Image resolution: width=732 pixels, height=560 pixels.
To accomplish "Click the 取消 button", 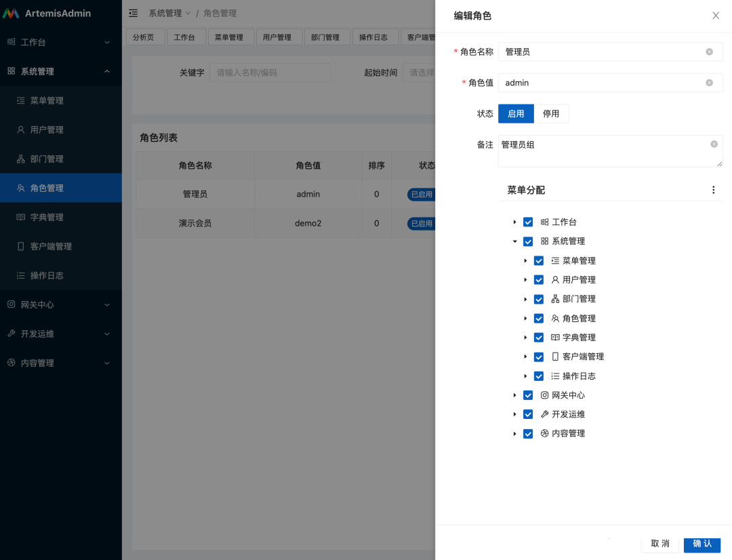I will (x=659, y=544).
